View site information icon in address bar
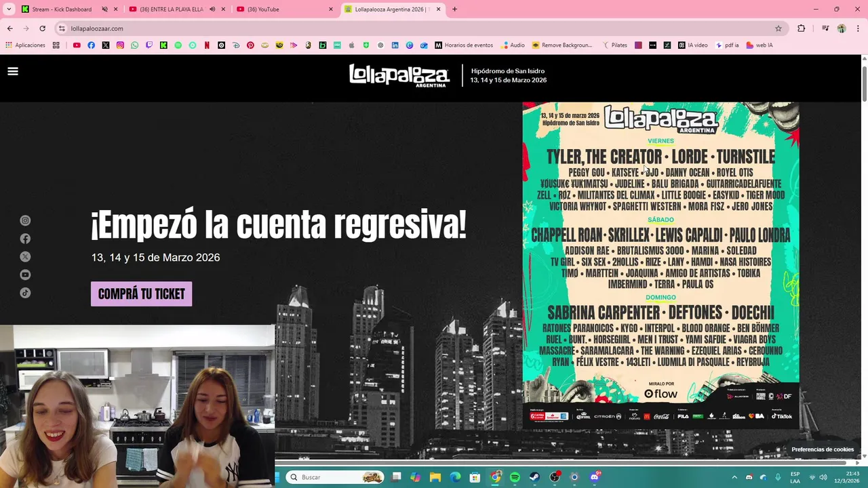This screenshot has width=868, height=488. [62, 28]
